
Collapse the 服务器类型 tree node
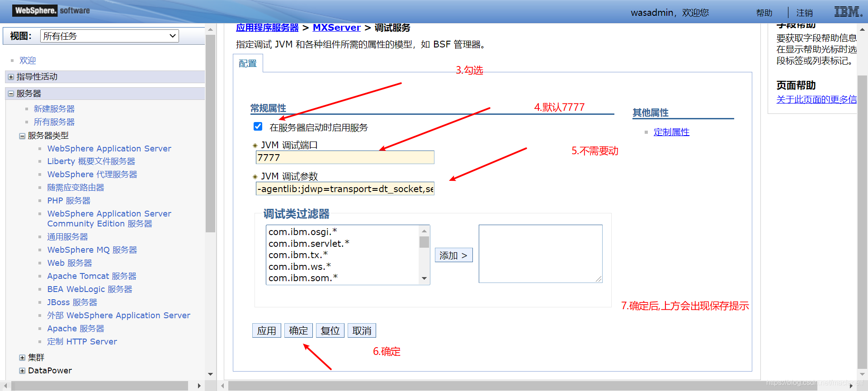pos(22,136)
